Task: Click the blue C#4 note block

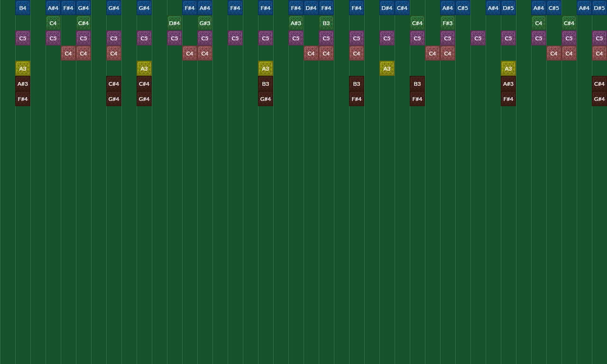Action: coord(402,8)
